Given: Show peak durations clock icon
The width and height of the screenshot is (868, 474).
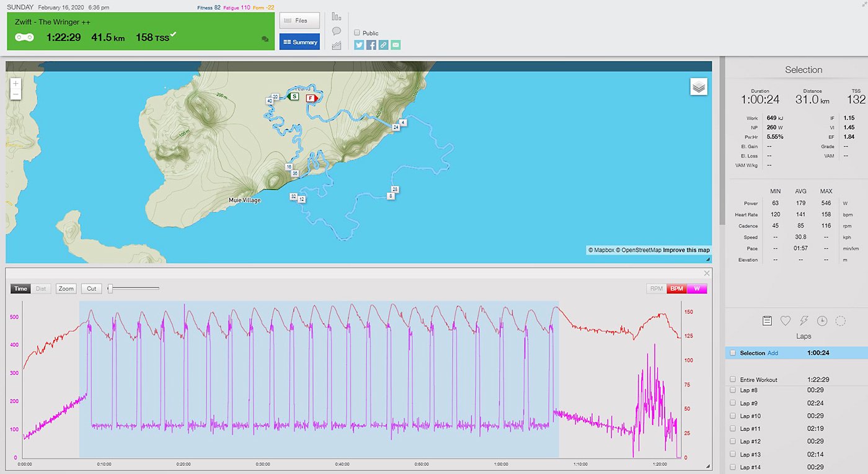Looking at the screenshot, I should 822,321.
